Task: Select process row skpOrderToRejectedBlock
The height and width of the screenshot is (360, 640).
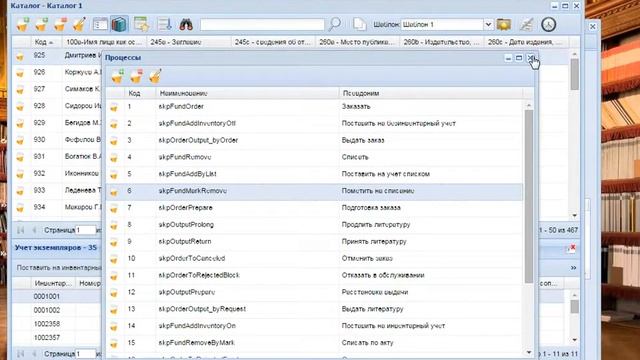Action: tap(314, 276)
